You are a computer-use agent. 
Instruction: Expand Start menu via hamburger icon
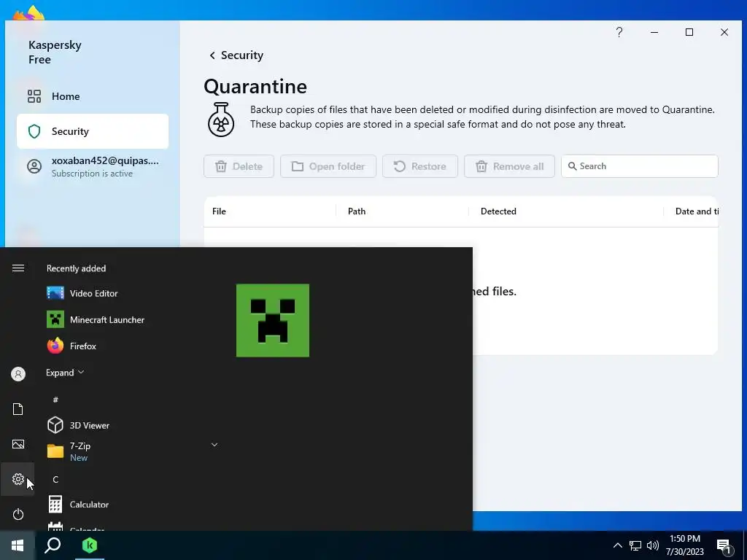point(18,268)
